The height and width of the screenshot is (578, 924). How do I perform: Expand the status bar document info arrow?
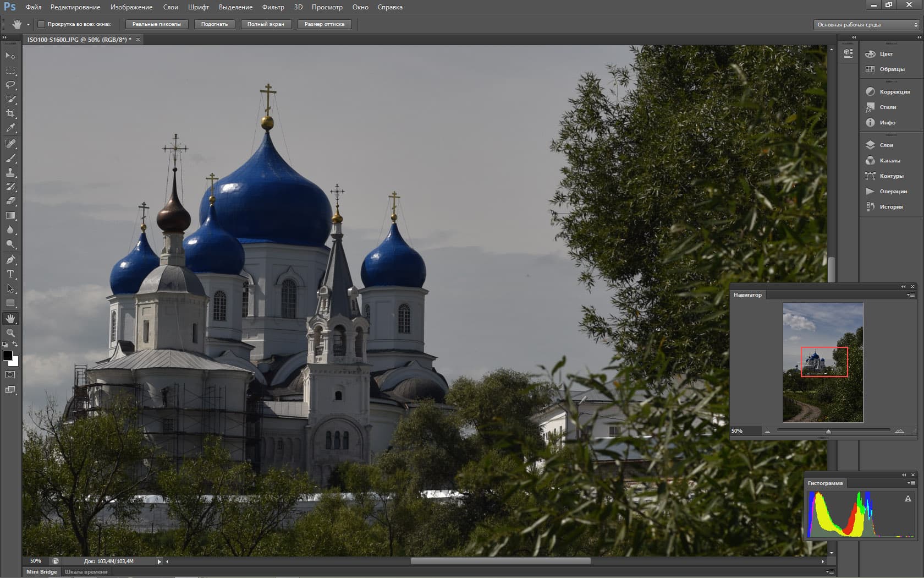[x=159, y=561]
